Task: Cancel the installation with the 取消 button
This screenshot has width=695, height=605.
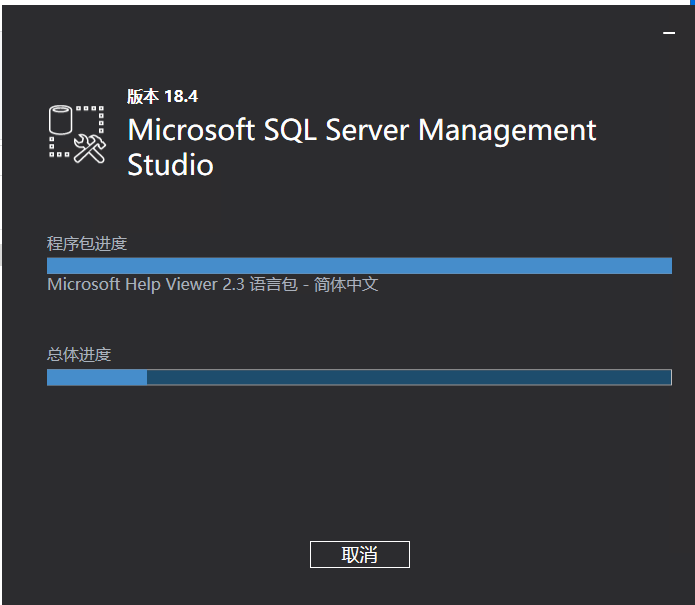Action: (359, 555)
